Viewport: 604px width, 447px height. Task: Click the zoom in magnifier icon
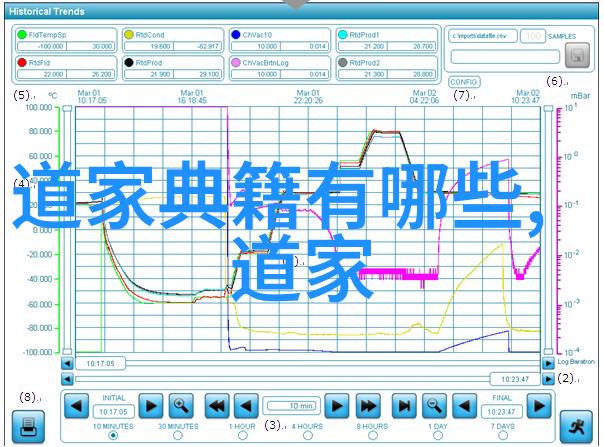click(180, 405)
